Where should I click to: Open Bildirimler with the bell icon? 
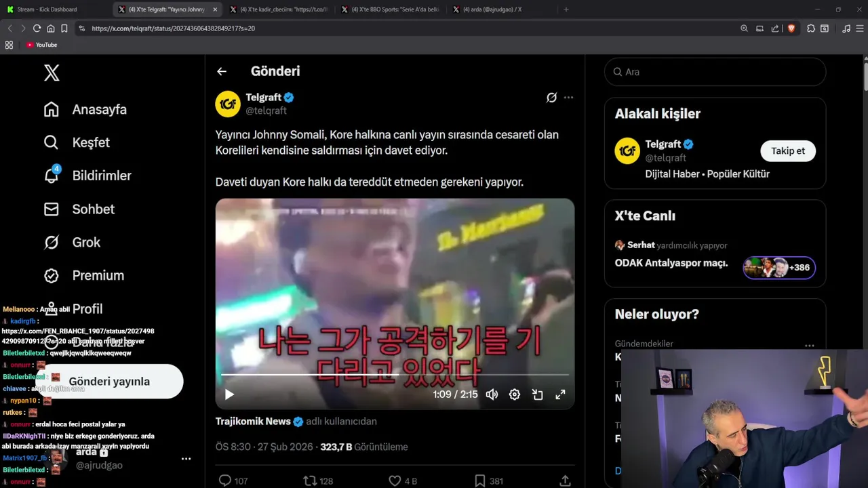[x=87, y=176]
